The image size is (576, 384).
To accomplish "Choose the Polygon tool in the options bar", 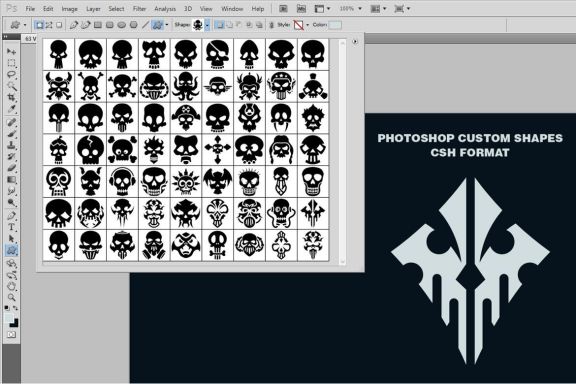I will [x=134, y=25].
